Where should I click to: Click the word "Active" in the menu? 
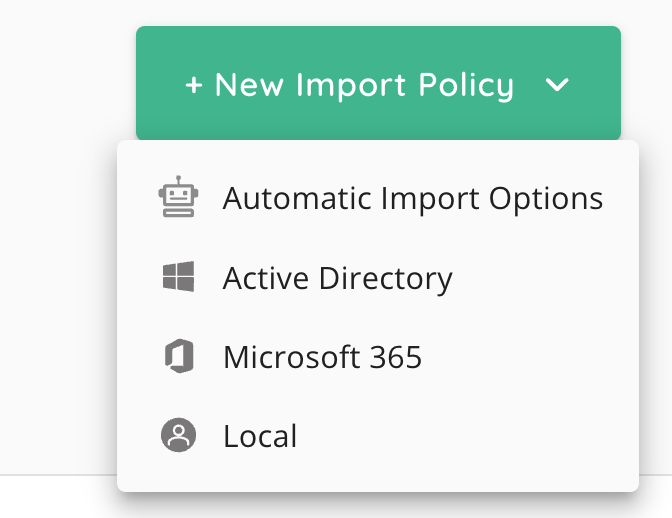[x=266, y=278]
